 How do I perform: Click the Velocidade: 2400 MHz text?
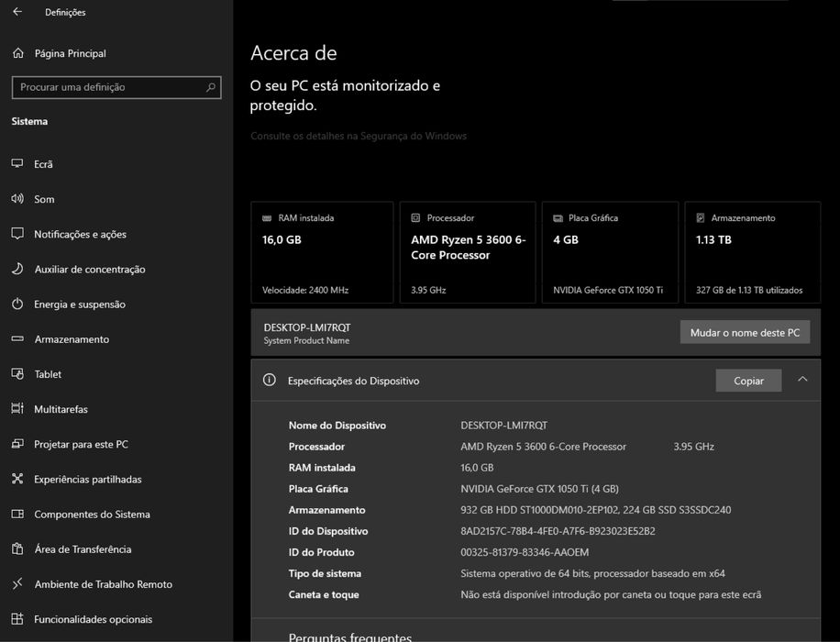305,290
